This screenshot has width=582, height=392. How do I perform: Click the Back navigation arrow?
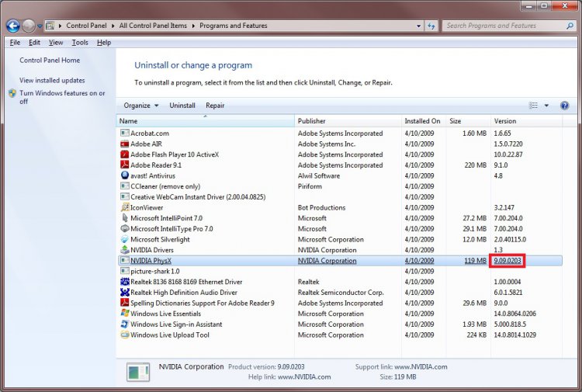tap(13, 26)
